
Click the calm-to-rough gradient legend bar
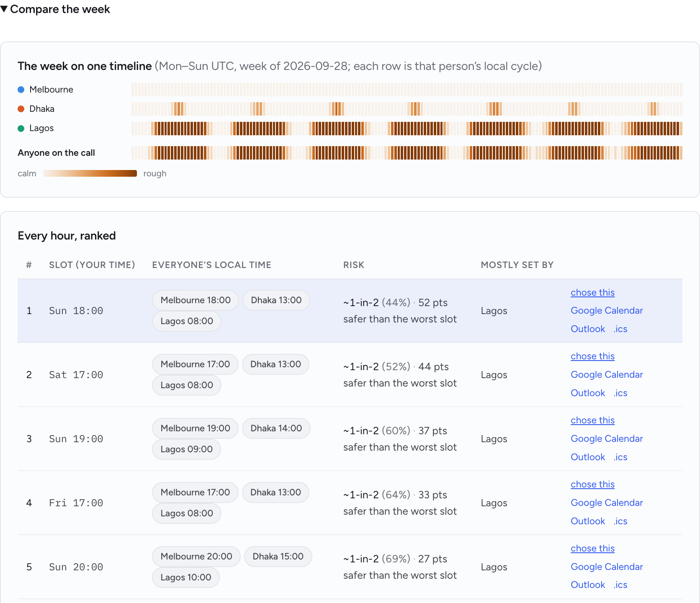90,173
